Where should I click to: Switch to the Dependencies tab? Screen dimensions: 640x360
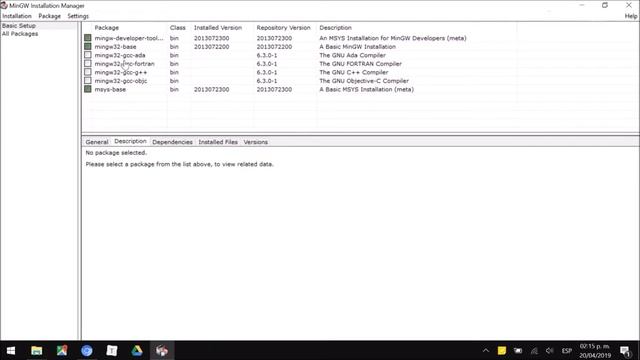pos(172,142)
